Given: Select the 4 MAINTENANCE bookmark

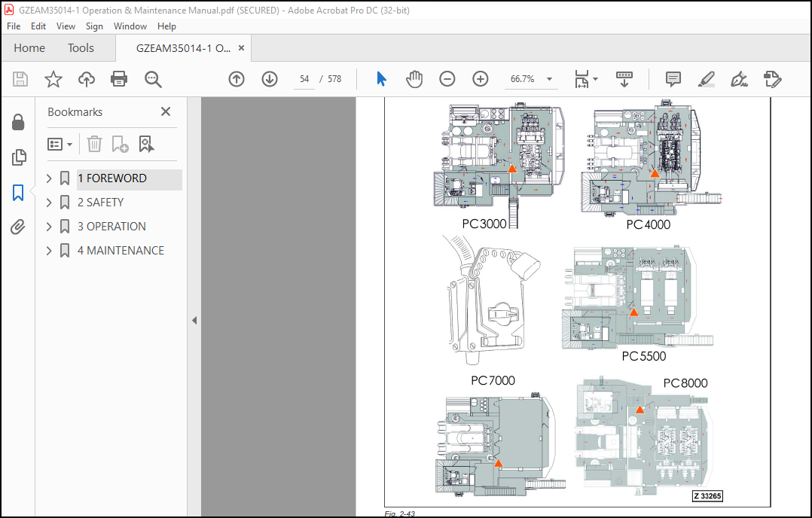Looking at the screenshot, I should tap(121, 251).
